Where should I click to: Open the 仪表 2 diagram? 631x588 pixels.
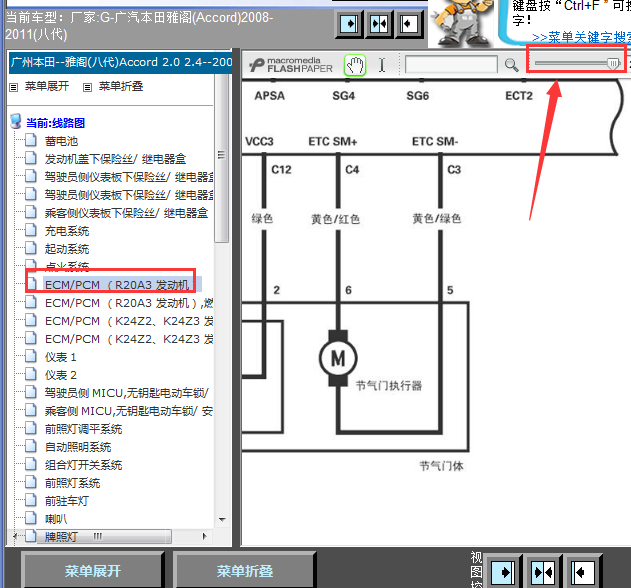point(60,375)
